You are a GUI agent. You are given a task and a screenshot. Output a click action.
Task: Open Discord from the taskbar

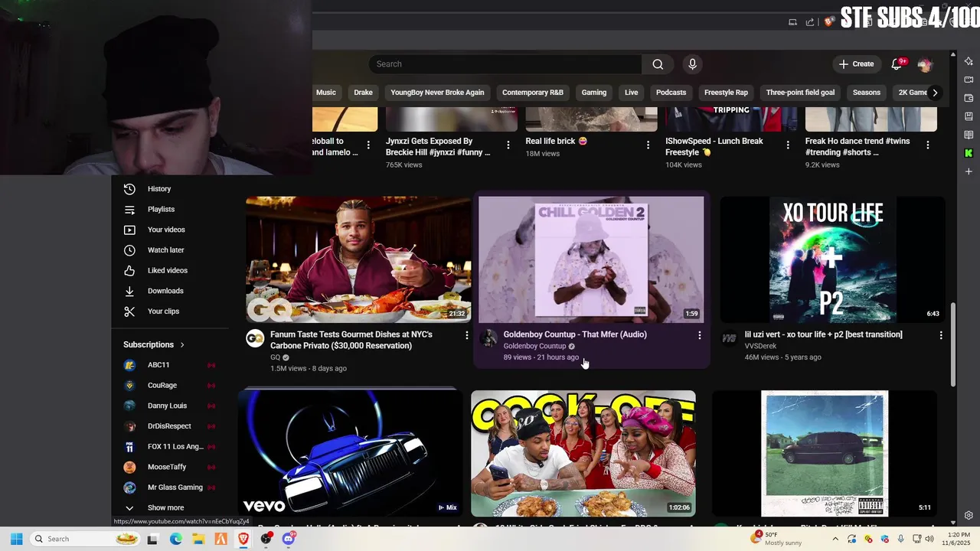click(x=289, y=539)
